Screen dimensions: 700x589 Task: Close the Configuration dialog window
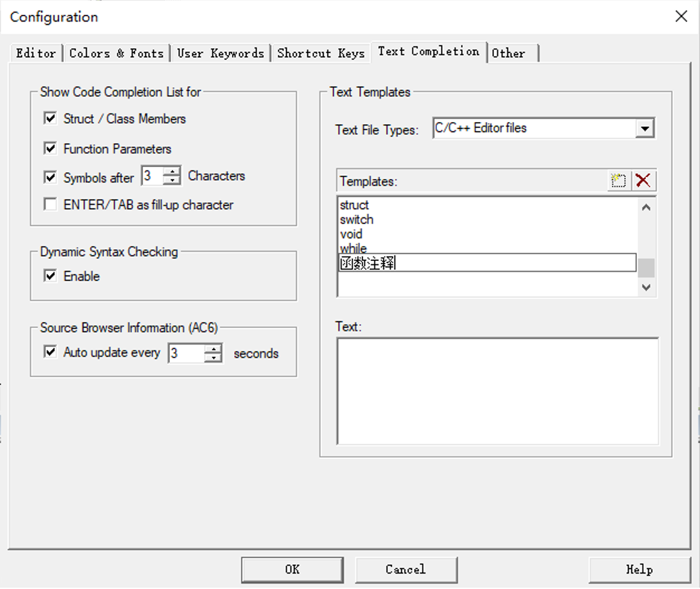coord(681,16)
